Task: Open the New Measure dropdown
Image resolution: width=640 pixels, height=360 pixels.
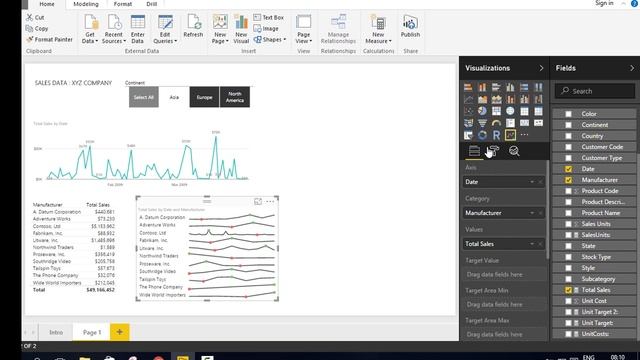Action: 378,38
